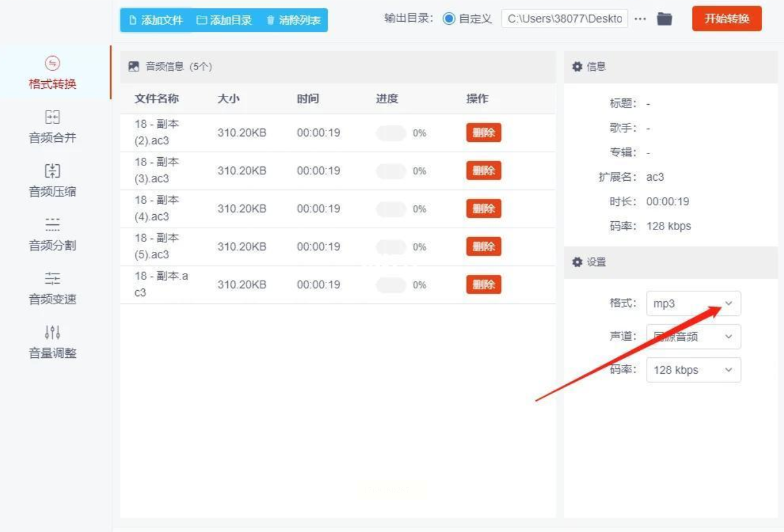Expand the 码率 128 kbps dropdown

pos(693,370)
